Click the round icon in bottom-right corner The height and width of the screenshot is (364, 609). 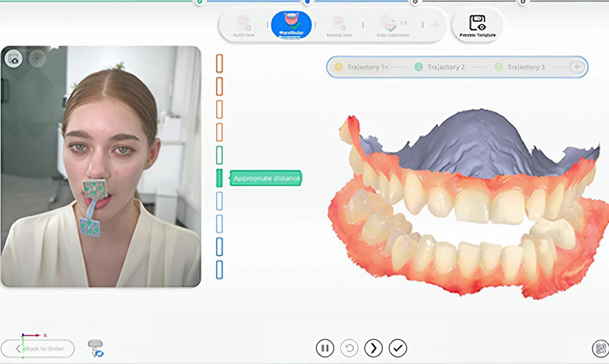[600, 348]
